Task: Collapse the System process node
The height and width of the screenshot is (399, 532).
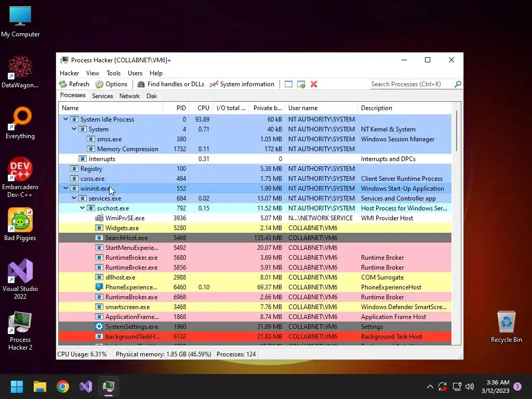Action: tap(74, 129)
